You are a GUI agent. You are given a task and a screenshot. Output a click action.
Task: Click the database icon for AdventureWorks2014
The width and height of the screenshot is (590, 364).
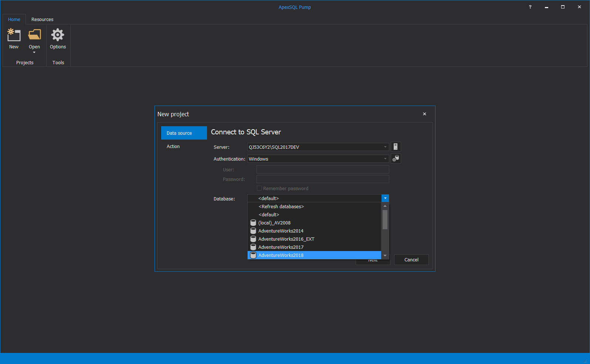tap(253, 231)
